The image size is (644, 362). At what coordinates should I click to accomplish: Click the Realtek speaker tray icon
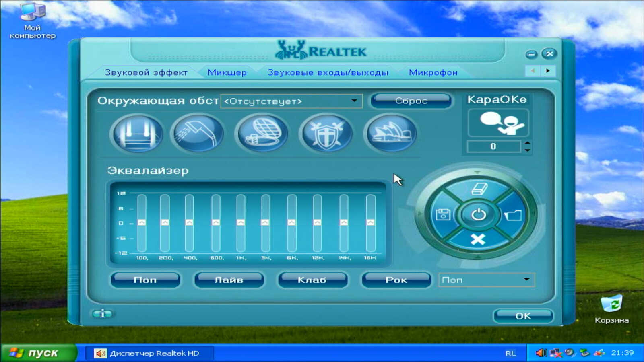click(541, 353)
